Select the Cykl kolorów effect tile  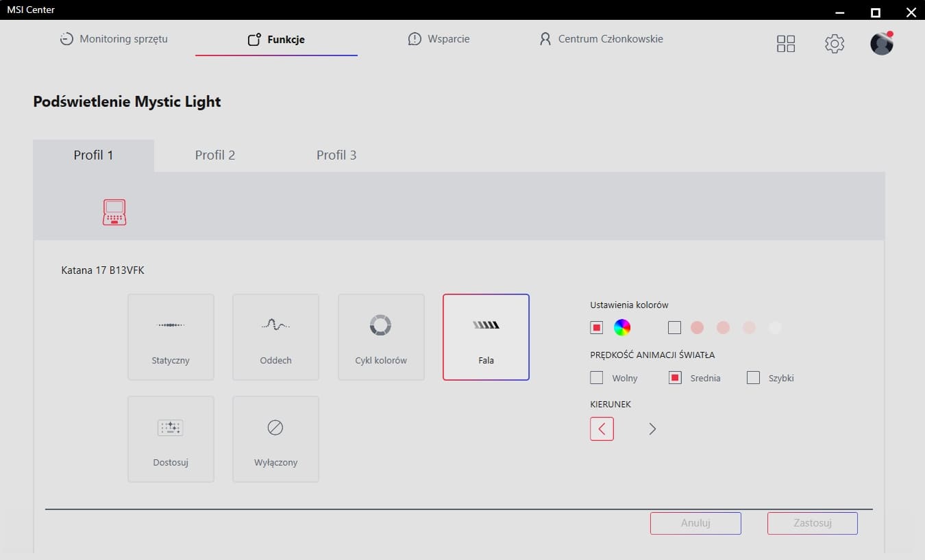(381, 337)
